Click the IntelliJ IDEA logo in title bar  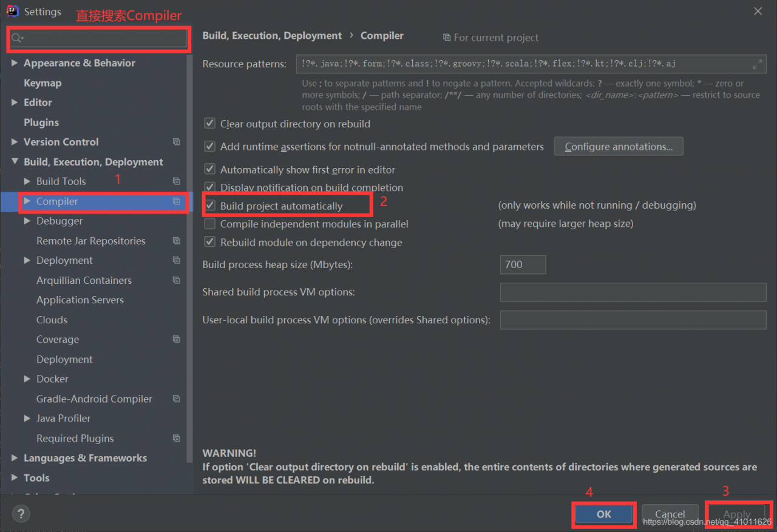12,11
